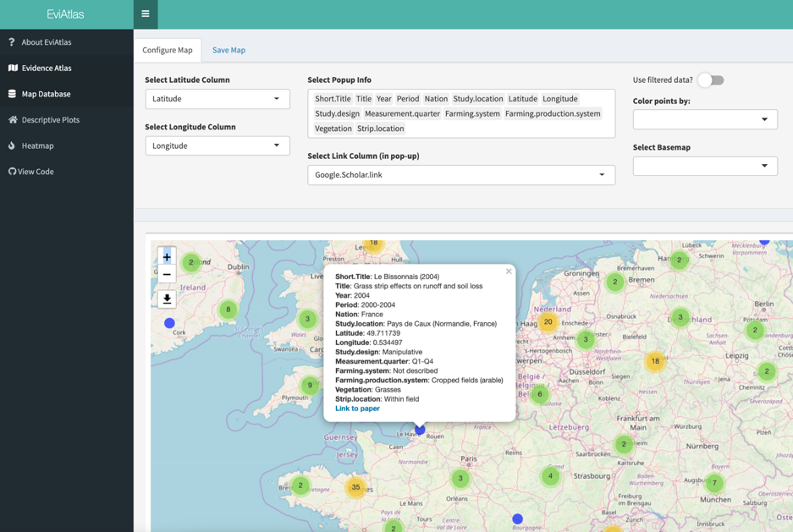Select the Farming.production.system popup tag
Image resolution: width=793 pixels, height=532 pixels.
pyautogui.click(x=553, y=113)
